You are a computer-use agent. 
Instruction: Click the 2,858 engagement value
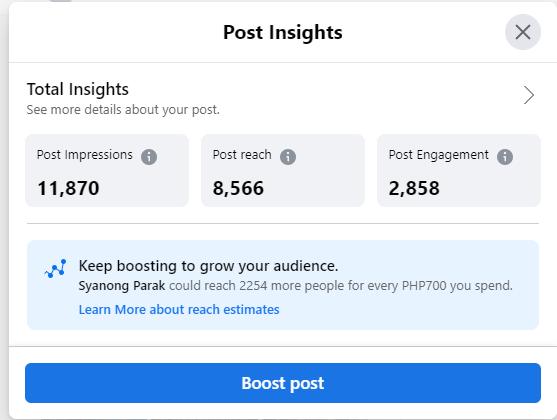point(414,188)
